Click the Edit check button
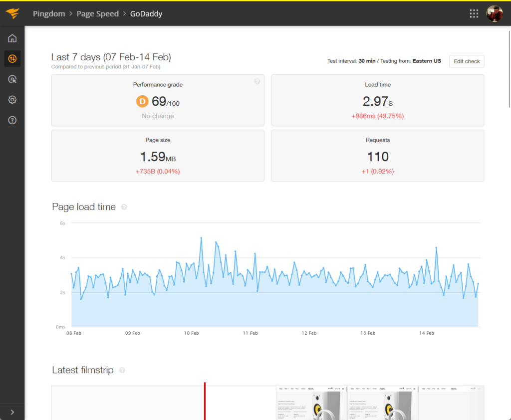Viewport: 511px width, 420px height. tap(467, 61)
